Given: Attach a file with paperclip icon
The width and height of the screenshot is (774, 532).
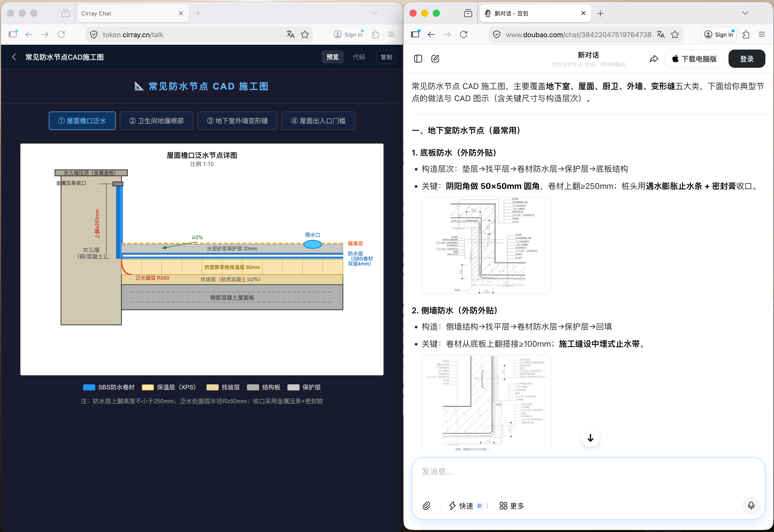Looking at the screenshot, I should point(426,506).
